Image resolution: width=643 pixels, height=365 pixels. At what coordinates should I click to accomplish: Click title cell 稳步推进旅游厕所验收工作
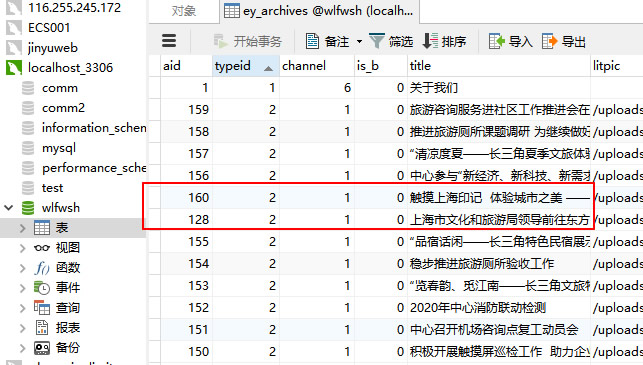(x=499, y=264)
